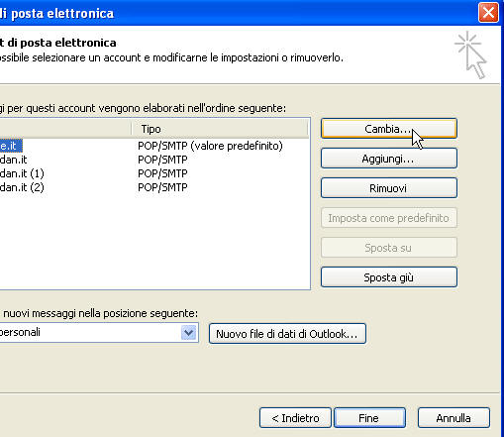
Task: Click the Cambia... button
Action: 389,129
